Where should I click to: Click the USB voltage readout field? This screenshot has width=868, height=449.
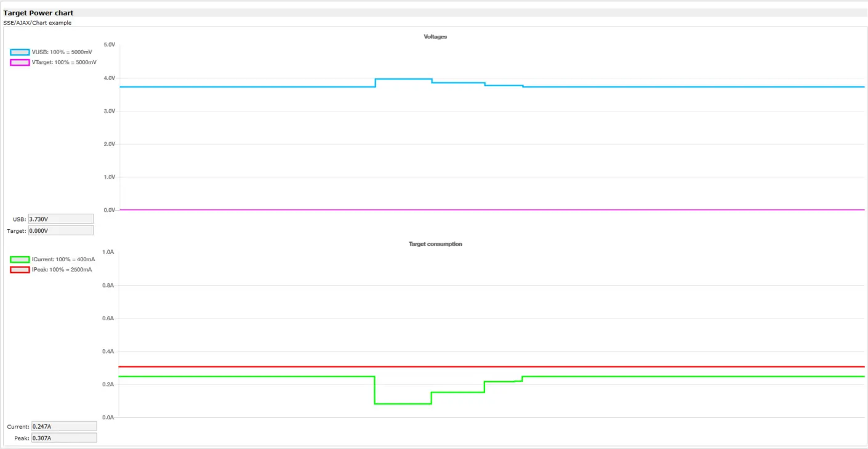click(60, 218)
